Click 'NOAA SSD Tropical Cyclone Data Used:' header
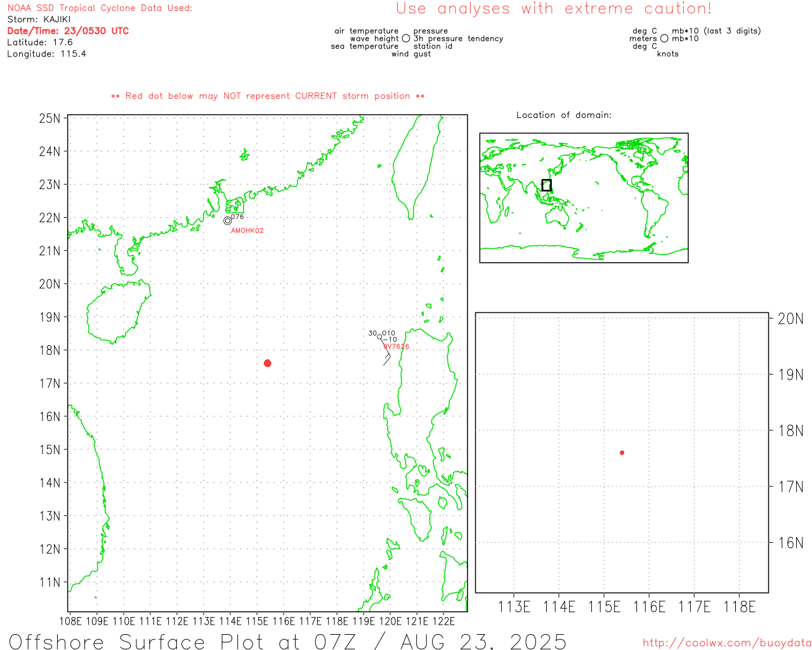Image resolution: width=812 pixels, height=650 pixels. click(100, 8)
